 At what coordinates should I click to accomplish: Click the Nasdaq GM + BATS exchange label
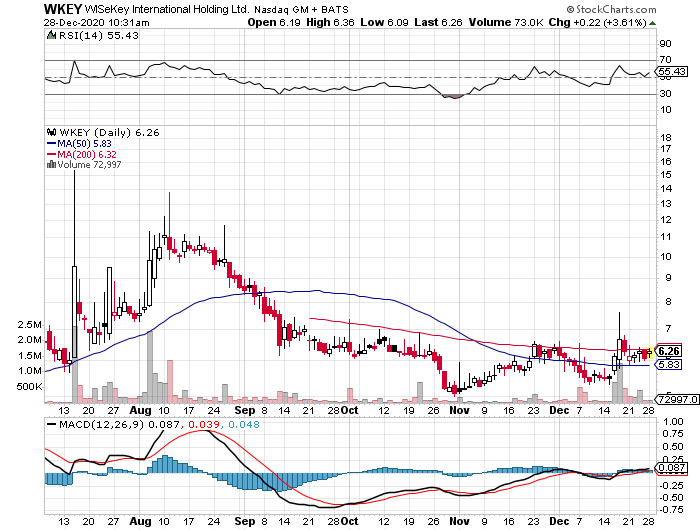pos(301,9)
